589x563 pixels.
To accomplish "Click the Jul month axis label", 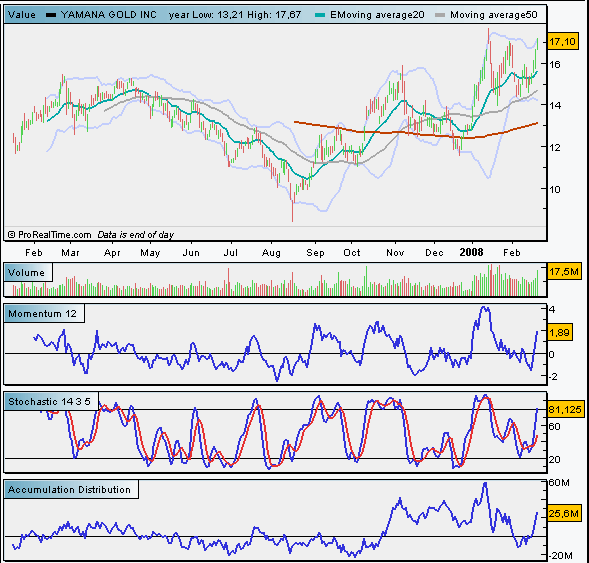I will (x=231, y=253).
